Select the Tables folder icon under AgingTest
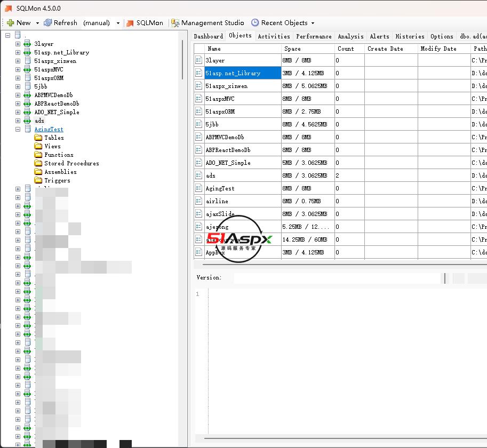 click(38, 138)
